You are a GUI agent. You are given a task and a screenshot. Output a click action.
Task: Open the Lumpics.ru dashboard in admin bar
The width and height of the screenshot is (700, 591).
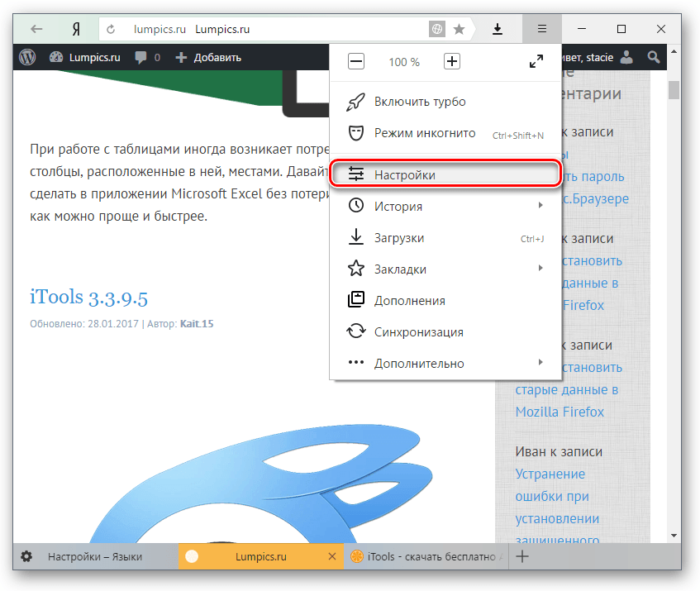tap(85, 57)
